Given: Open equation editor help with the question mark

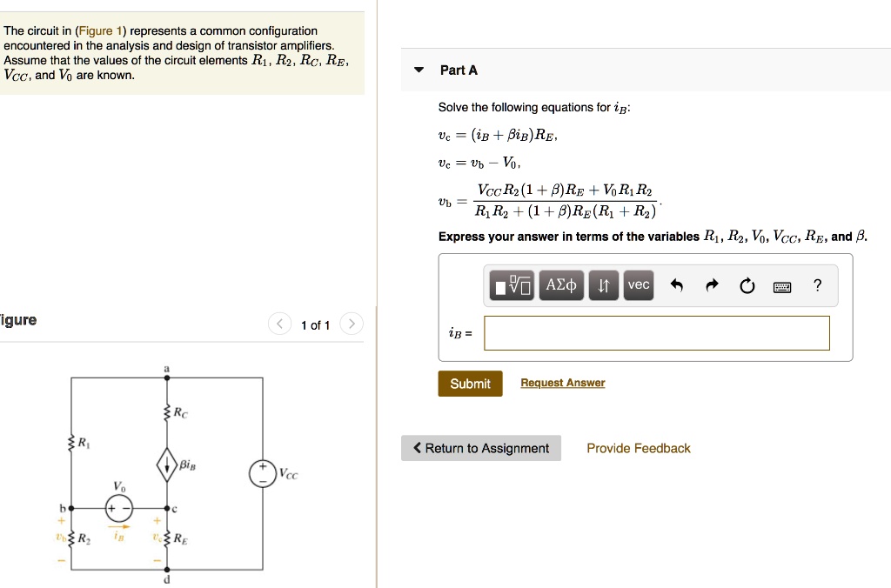Looking at the screenshot, I should click(815, 284).
